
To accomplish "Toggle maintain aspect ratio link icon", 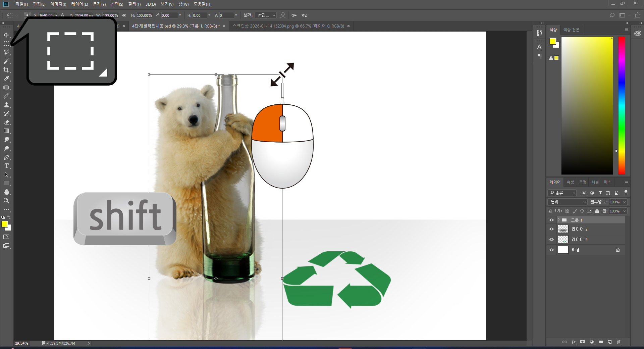I will tap(124, 15).
